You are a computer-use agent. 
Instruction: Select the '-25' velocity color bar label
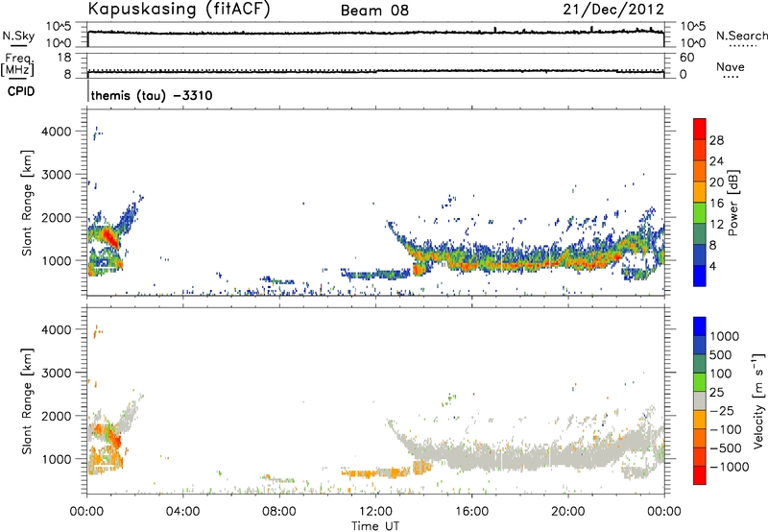click(722, 411)
